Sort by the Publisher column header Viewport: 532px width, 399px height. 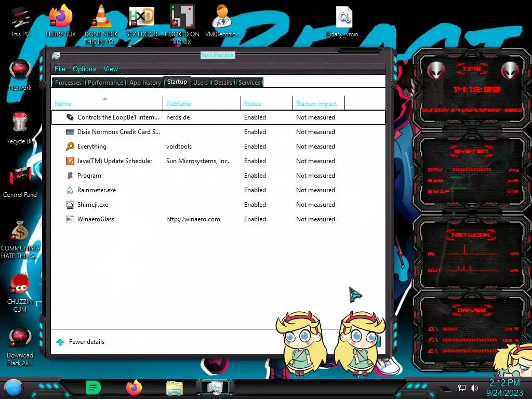[x=202, y=103]
